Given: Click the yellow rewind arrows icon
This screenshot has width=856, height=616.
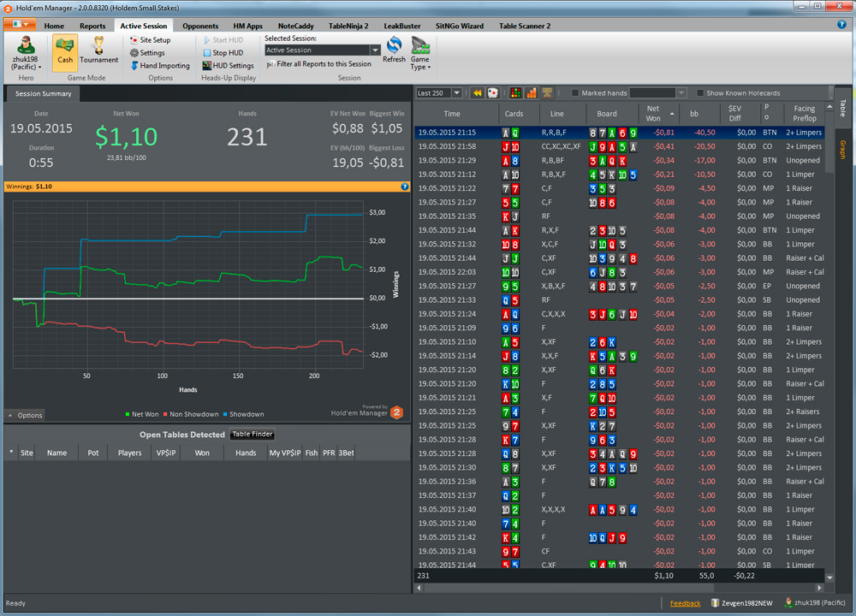Looking at the screenshot, I should pyautogui.click(x=477, y=92).
